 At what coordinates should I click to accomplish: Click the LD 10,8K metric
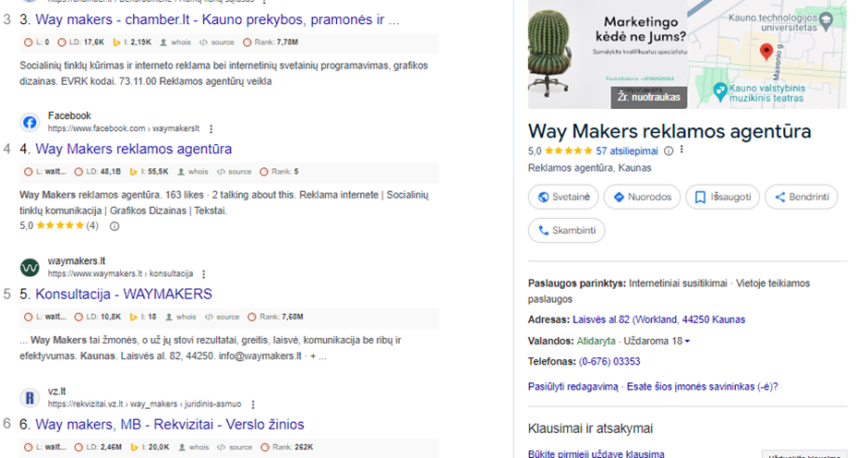pos(98,317)
